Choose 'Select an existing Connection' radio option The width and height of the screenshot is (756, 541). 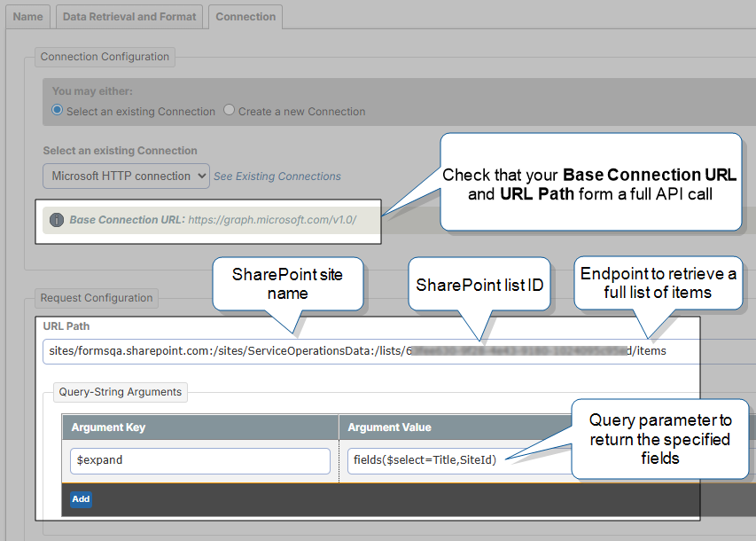pyautogui.click(x=58, y=111)
